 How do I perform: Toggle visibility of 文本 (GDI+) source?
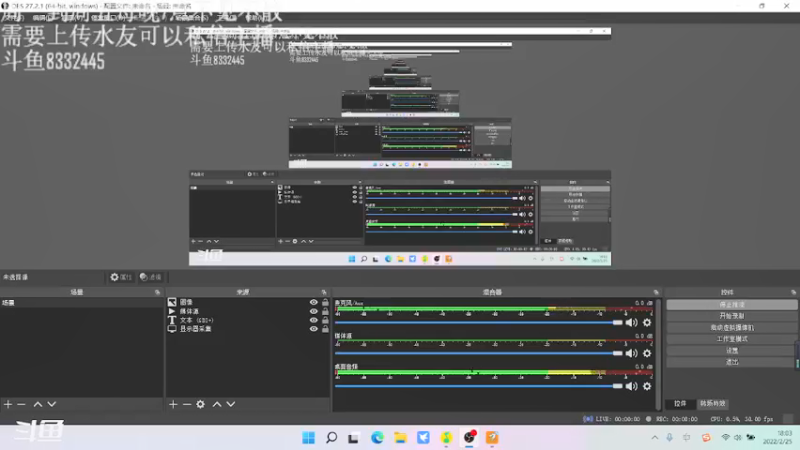click(x=313, y=320)
